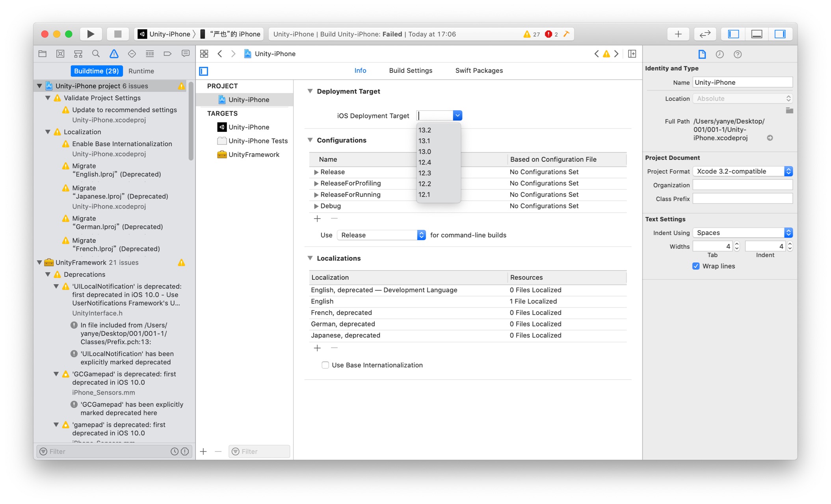Viewport: 831px width, 504px height.
Task: Open the Symbol navigator icon
Action: coord(78,54)
